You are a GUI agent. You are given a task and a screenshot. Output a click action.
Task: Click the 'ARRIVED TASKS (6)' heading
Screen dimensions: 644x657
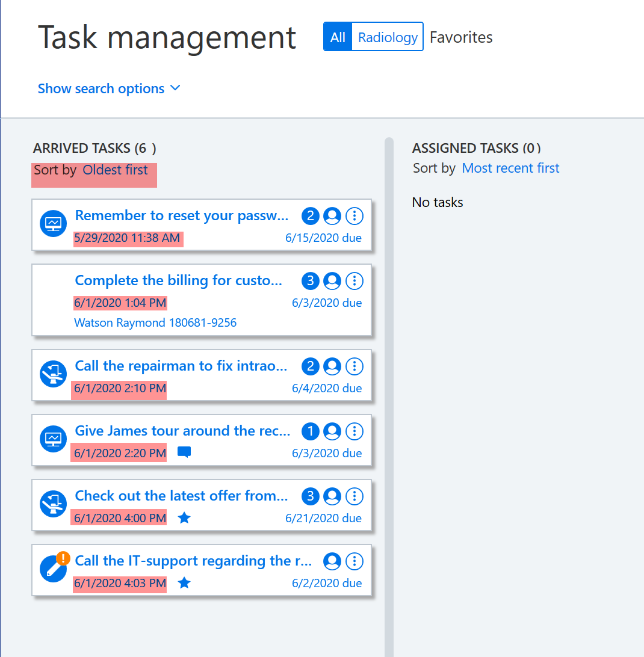[x=94, y=148]
